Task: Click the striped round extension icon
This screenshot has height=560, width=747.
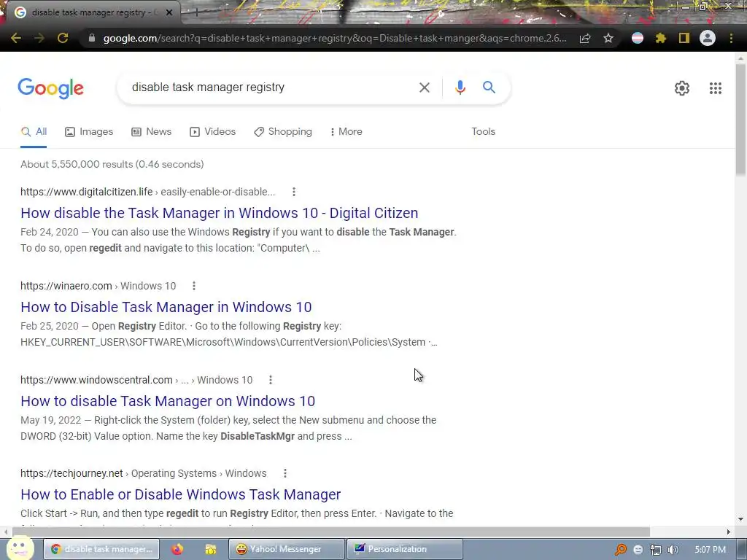Action: pos(638,38)
